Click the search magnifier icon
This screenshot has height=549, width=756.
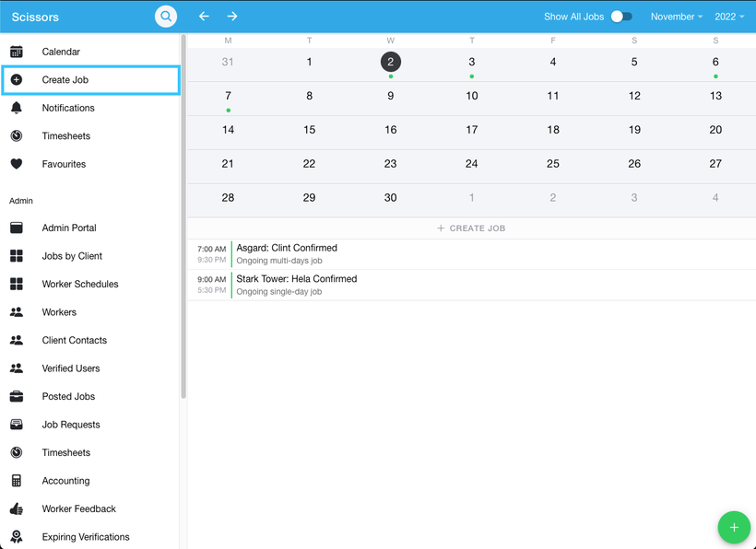[x=166, y=17]
